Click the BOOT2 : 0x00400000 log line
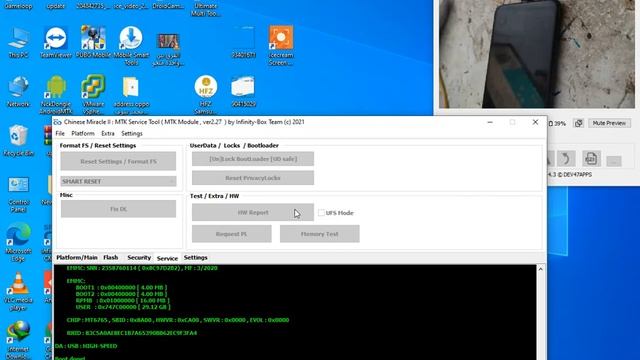The width and height of the screenshot is (640, 360). coord(121,294)
